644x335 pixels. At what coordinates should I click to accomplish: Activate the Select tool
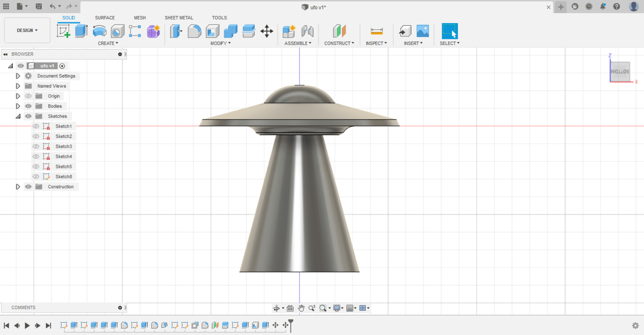coord(449,31)
